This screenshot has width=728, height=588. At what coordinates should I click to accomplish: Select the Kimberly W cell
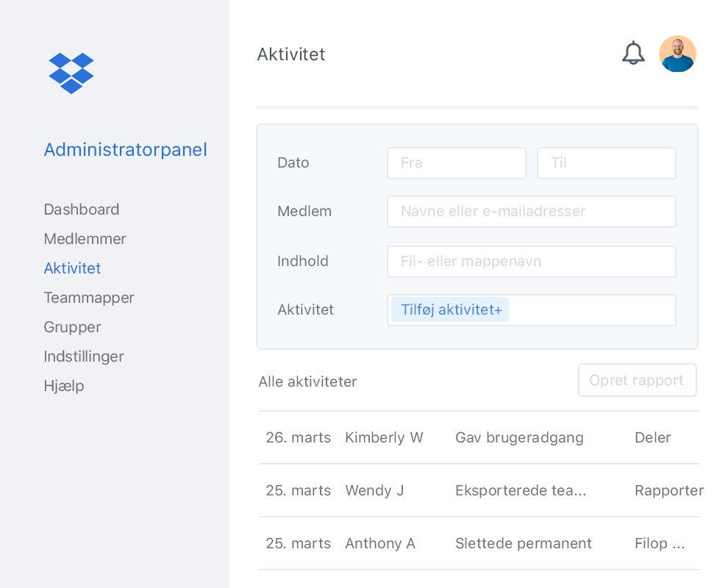[384, 437]
